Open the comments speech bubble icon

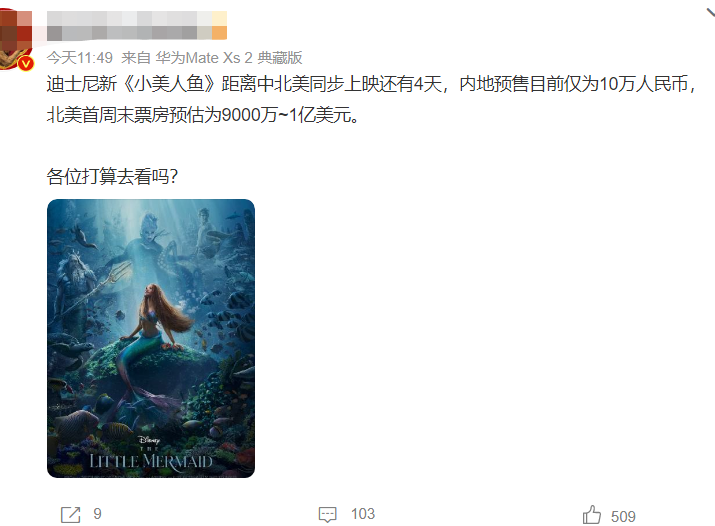click(327, 515)
